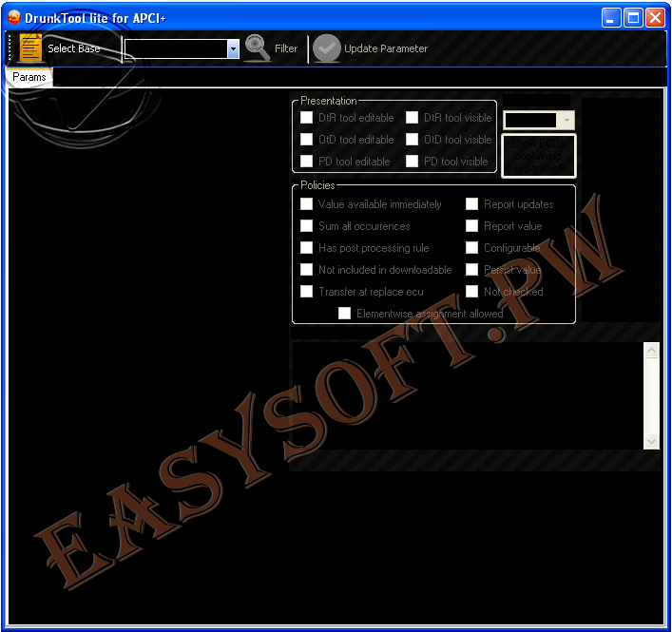The height and width of the screenshot is (632, 672).
Task: Toggle PD tool editable checkbox
Action: (x=306, y=162)
